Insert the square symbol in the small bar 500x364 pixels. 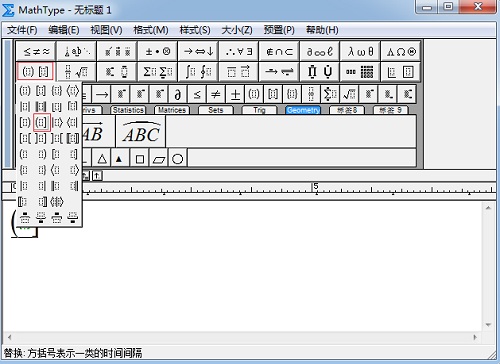click(140, 159)
